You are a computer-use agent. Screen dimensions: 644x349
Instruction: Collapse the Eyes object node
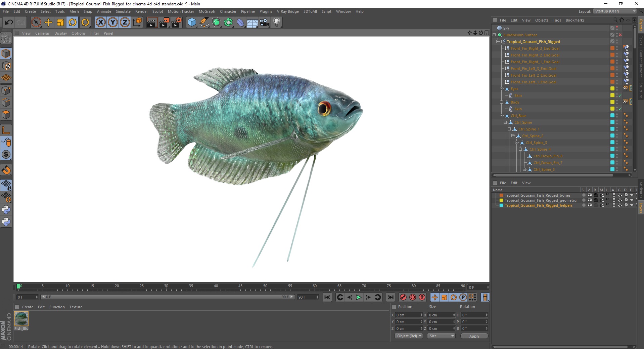502,89
